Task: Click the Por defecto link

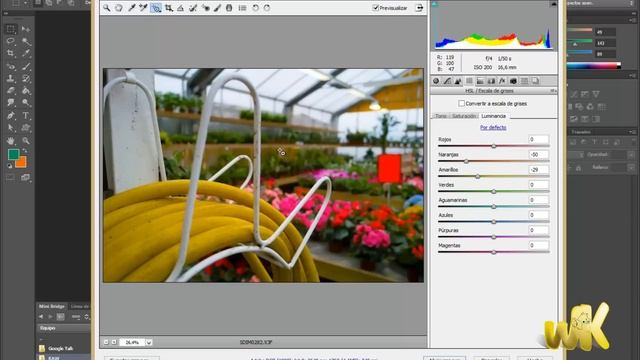Action: pyautogui.click(x=493, y=127)
